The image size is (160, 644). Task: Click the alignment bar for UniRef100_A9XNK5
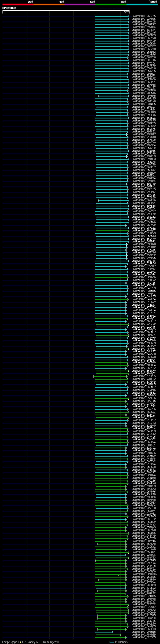point(113,96)
